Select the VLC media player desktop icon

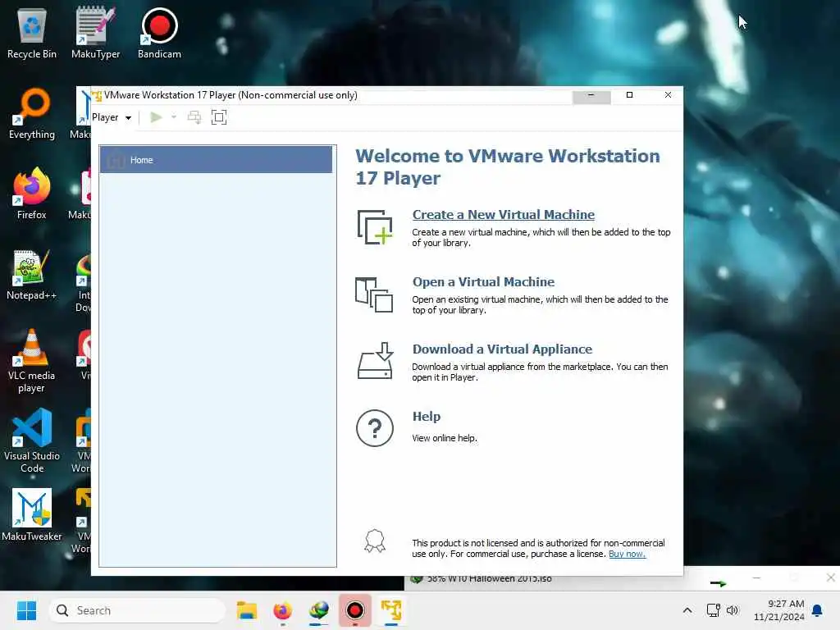coord(32,361)
